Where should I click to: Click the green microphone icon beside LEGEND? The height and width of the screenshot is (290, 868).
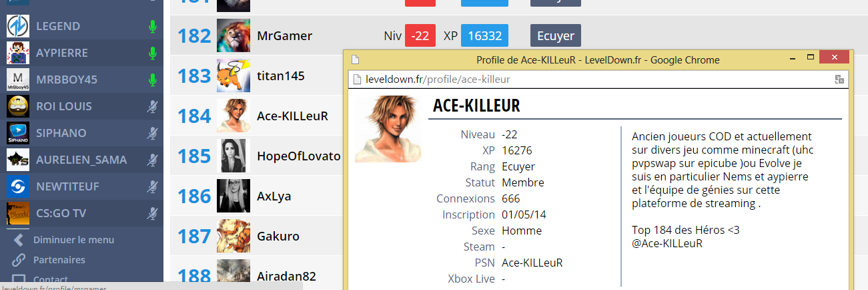coord(152,27)
